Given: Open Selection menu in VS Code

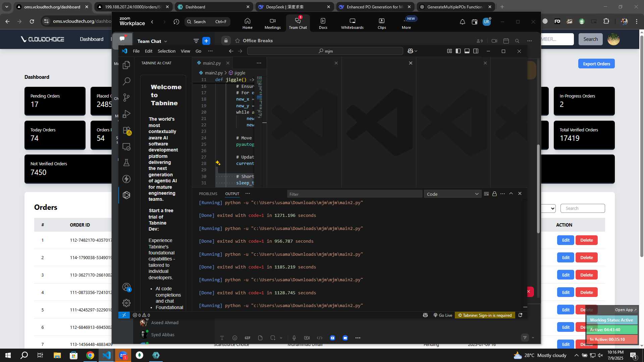Looking at the screenshot, I should click(166, 51).
